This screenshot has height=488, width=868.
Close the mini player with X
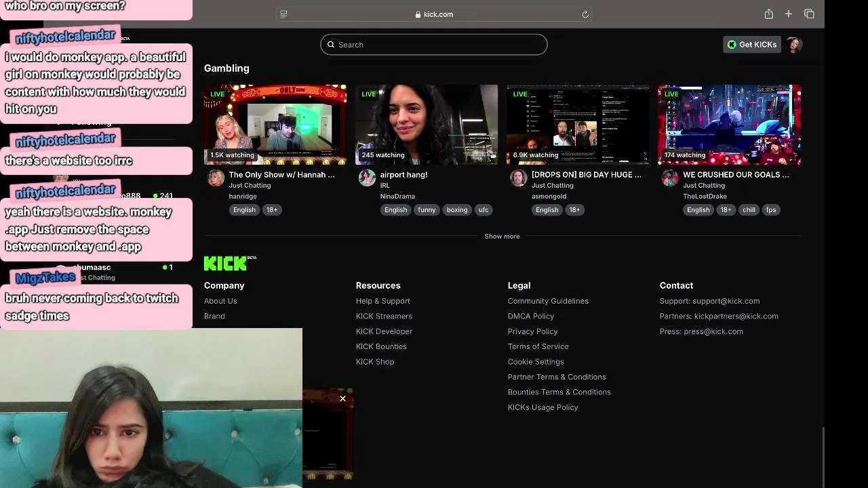point(342,399)
